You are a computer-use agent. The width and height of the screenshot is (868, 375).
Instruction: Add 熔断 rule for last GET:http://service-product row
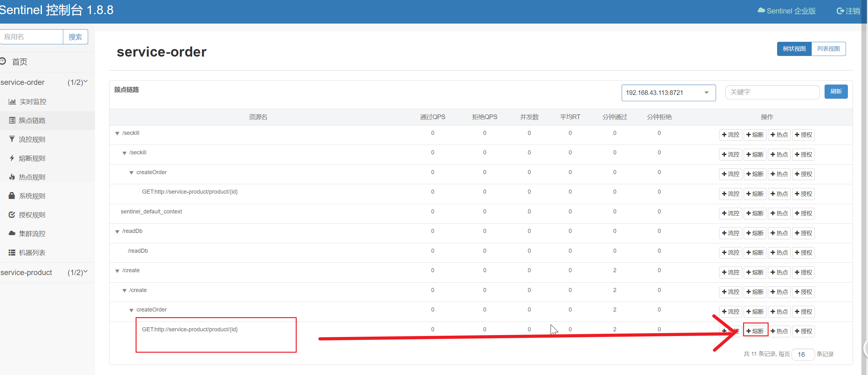pyautogui.click(x=755, y=331)
